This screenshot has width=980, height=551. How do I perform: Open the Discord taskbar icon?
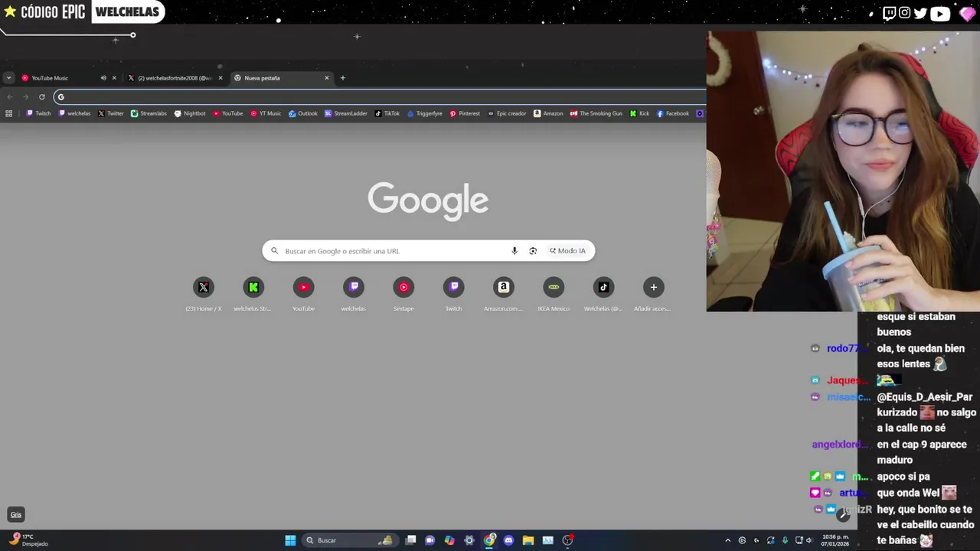pos(508,540)
